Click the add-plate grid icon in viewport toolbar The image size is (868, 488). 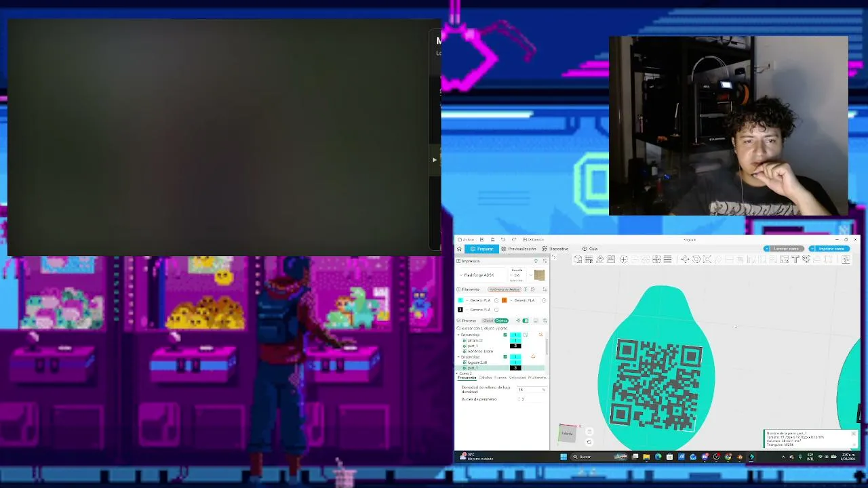pyautogui.click(x=589, y=259)
